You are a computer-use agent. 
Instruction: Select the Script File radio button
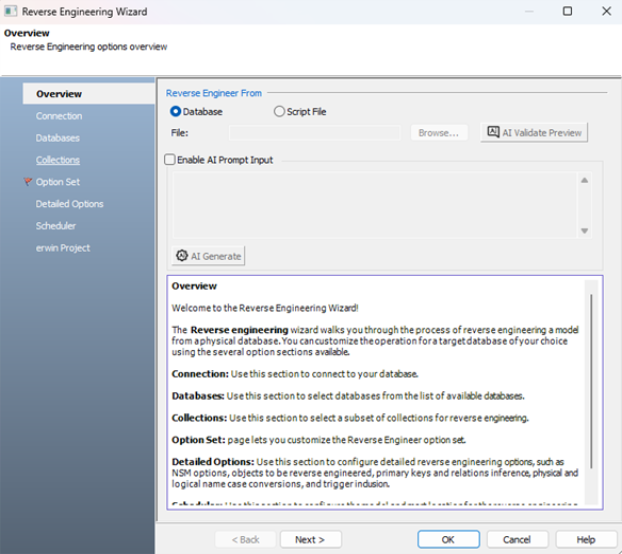279,112
